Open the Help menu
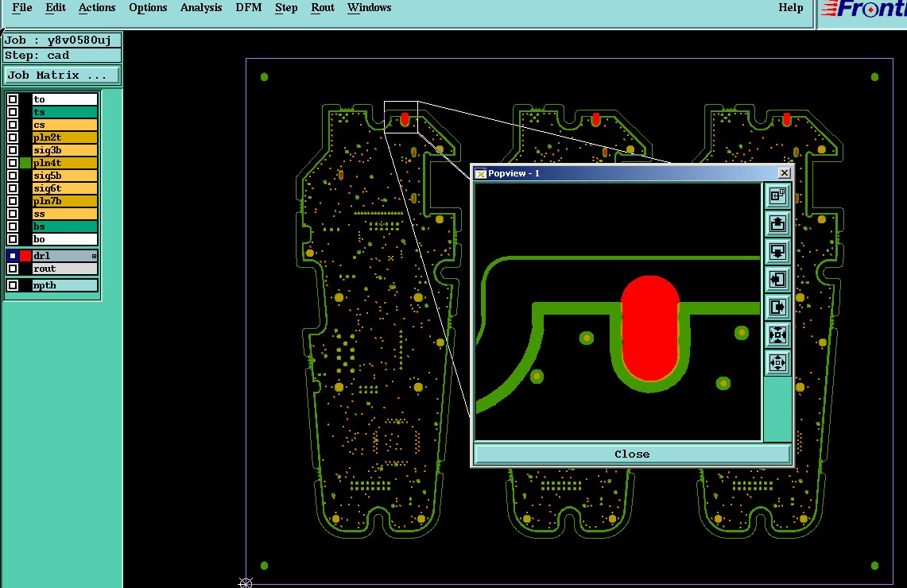Screen dimensions: 907x588 tap(791, 7)
